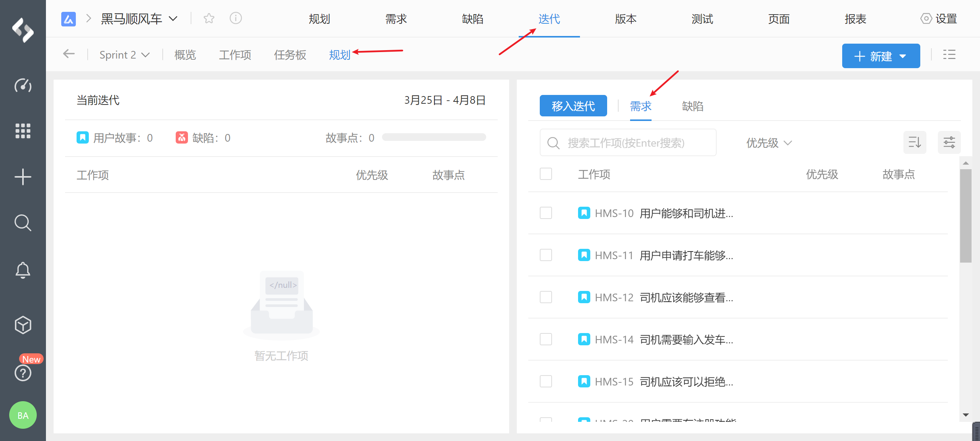Expand the Sprint 2 dropdown
The width and height of the screenshot is (980, 441).
[124, 55]
